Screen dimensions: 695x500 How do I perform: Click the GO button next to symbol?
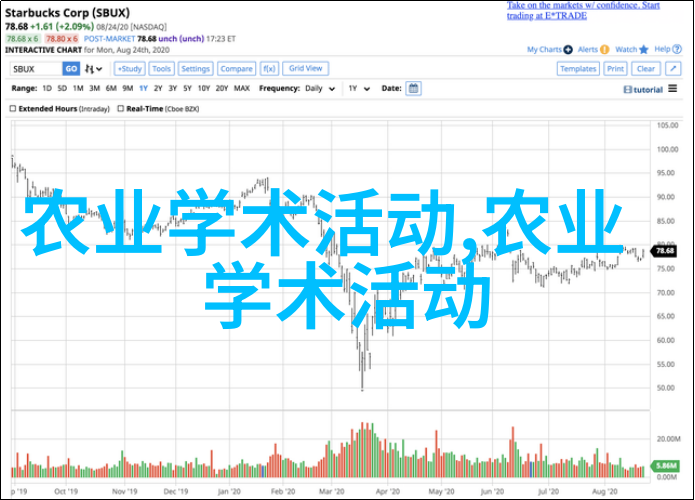coord(71,69)
